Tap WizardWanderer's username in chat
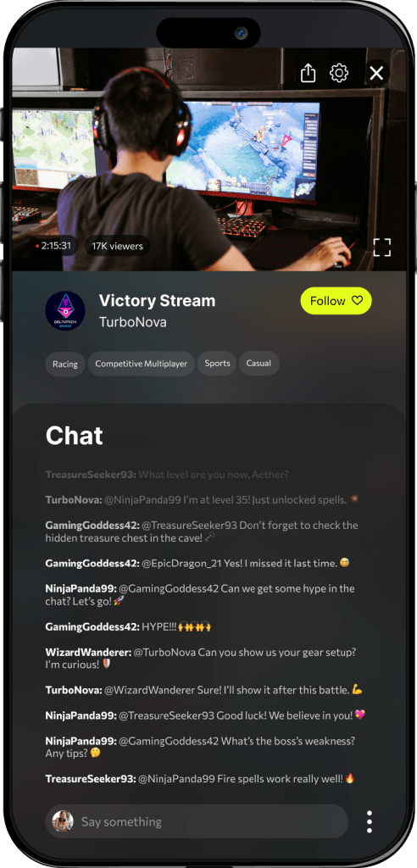Viewport: 417px width, 868px height. coord(89,653)
